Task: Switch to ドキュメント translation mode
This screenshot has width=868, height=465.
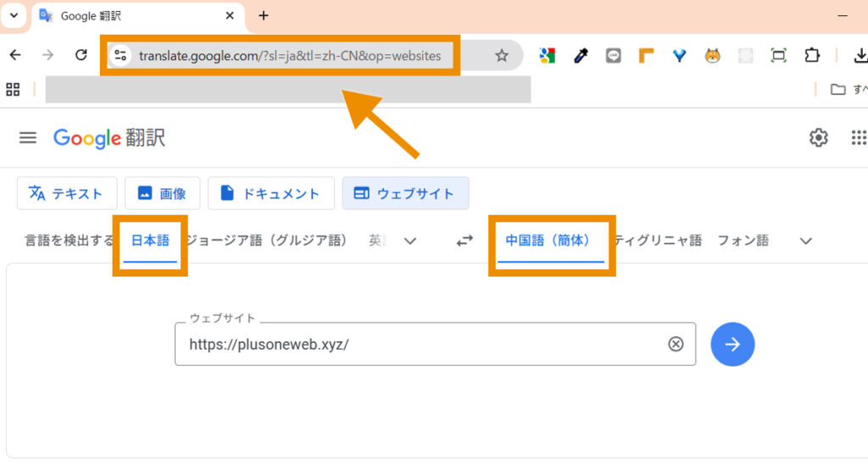Action: 270,193
